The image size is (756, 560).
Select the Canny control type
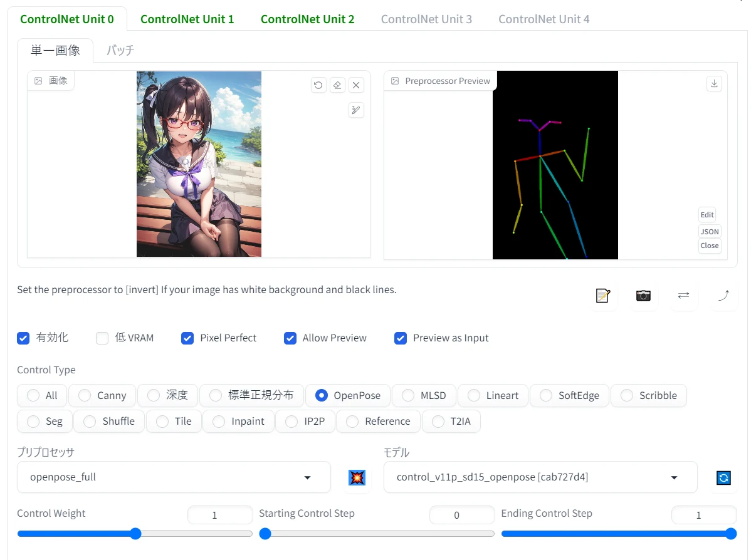coord(102,395)
